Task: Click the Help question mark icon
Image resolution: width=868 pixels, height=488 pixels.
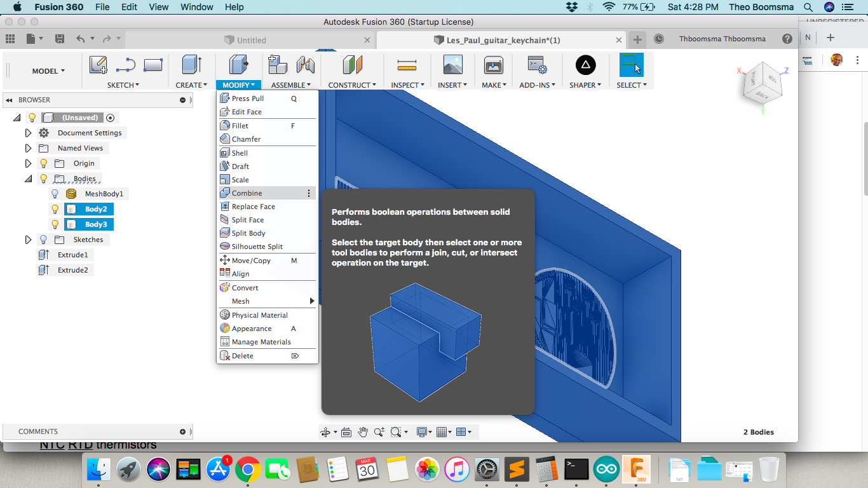Action: [x=787, y=39]
